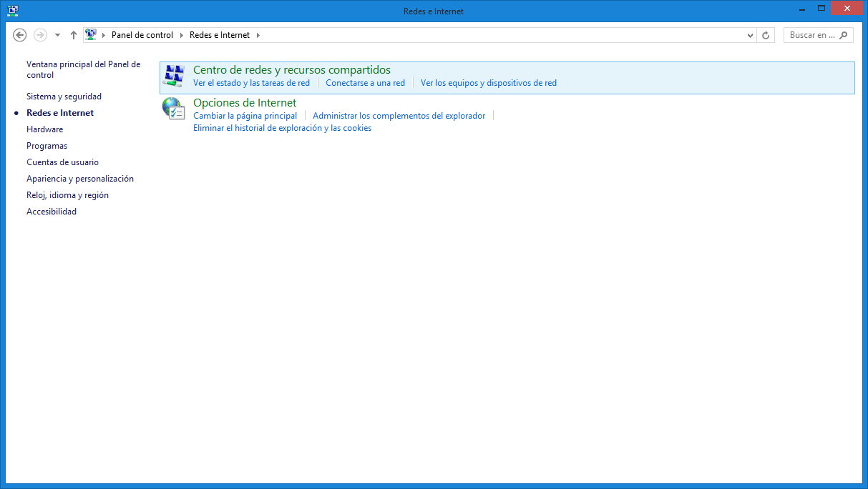868x489 pixels.
Task: Open Cuentas de usuario category
Action: [63, 162]
